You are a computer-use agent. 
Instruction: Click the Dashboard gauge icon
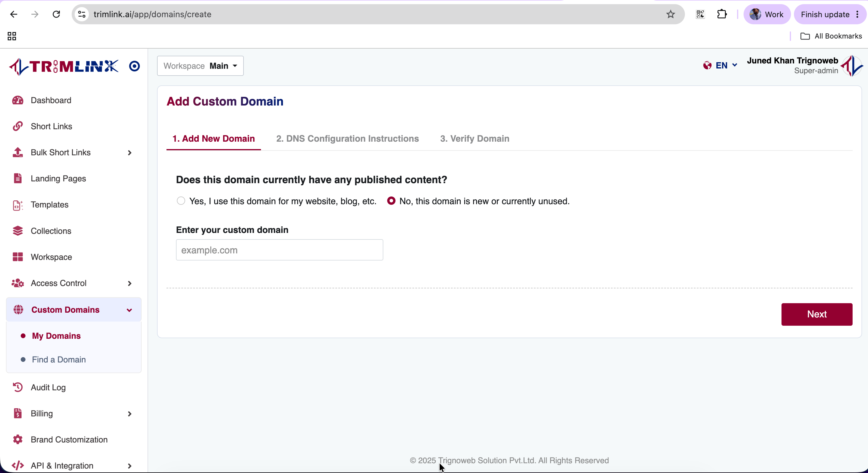tap(17, 100)
